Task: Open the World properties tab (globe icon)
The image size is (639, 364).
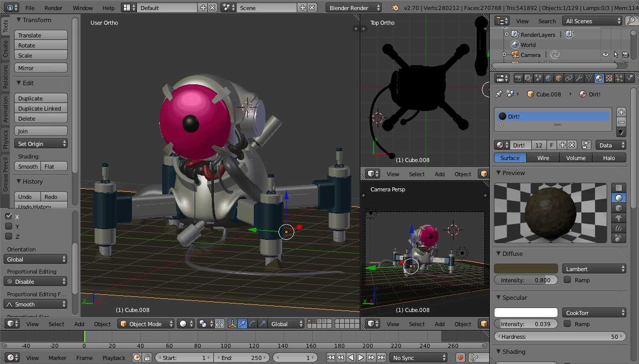Action: (x=548, y=78)
